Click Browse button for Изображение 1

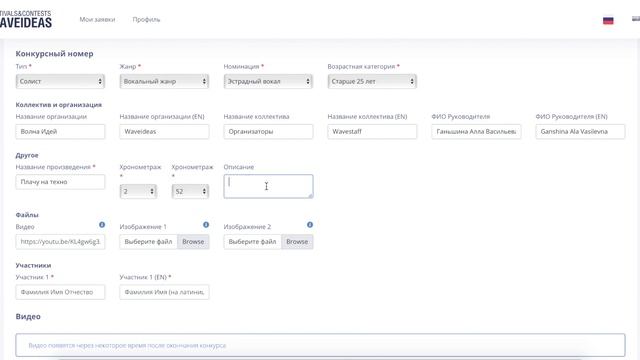[193, 242]
